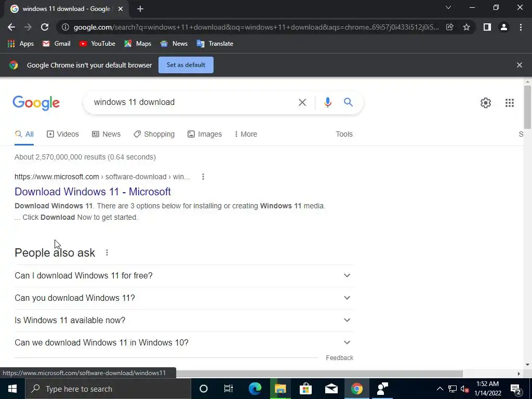Expand Is Windows 11 available now?
Viewport: 532px width, 399px height.
[x=184, y=320]
